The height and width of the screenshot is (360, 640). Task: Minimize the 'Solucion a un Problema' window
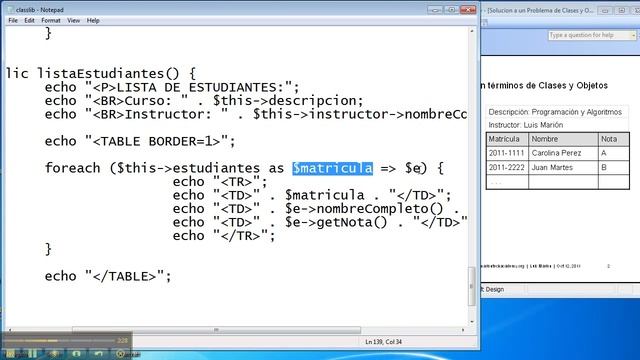click(x=605, y=10)
